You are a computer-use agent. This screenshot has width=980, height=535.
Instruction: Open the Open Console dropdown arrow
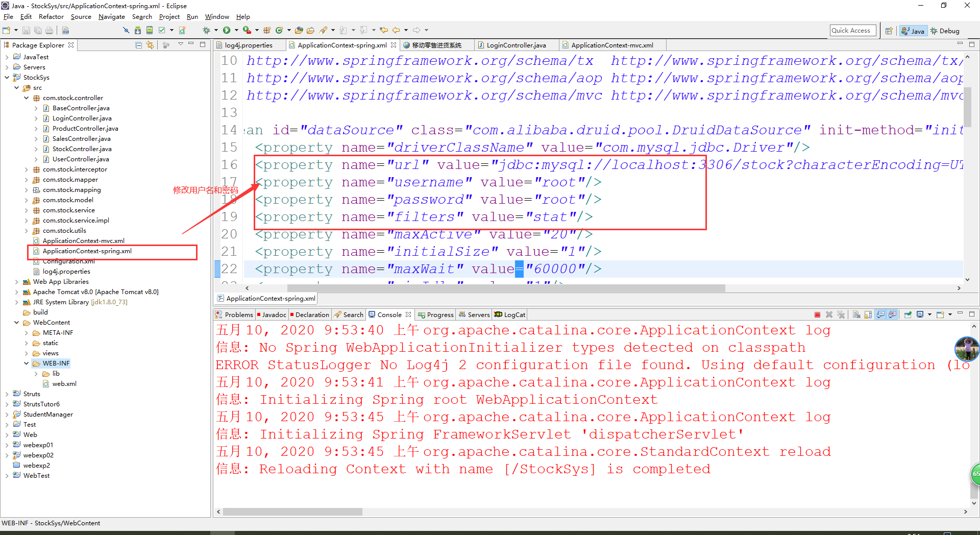949,314
